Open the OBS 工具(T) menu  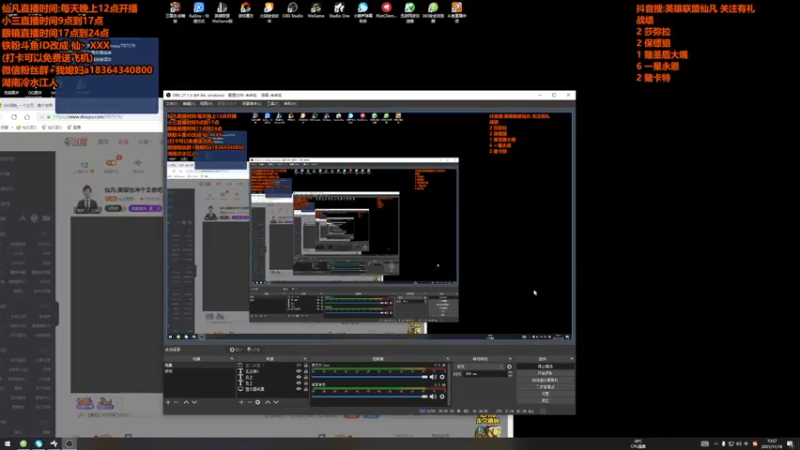click(x=272, y=104)
